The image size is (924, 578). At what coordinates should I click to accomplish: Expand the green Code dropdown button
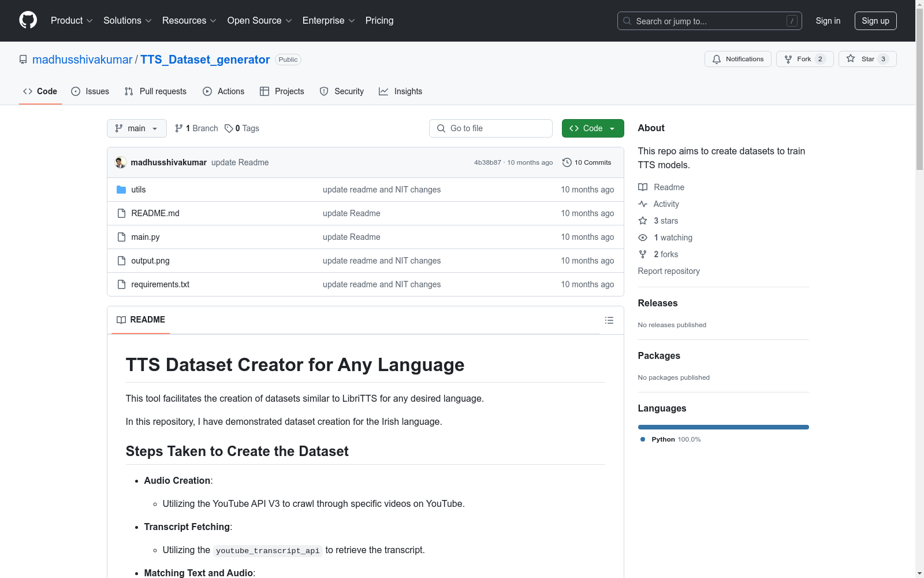coord(593,128)
